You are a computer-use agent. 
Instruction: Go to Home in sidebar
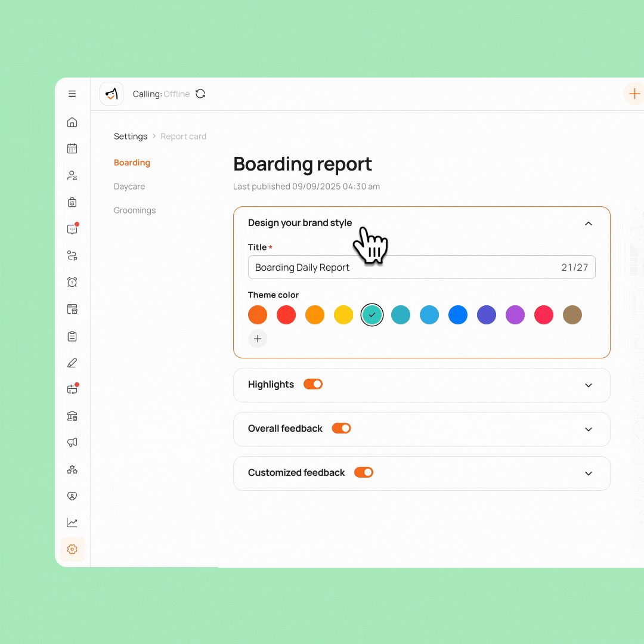[x=72, y=122]
